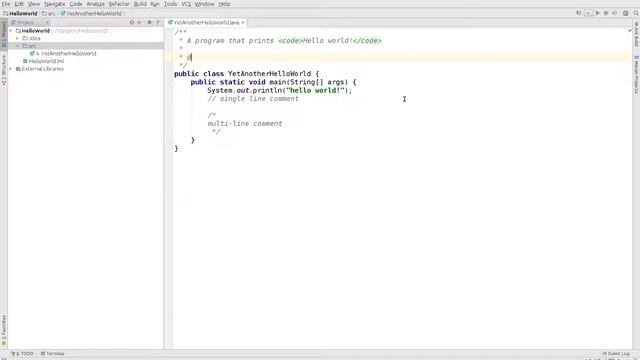The image size is (640, 360).
Task: Click the 'multi-line comment' text
Action: tap(244, 123)
